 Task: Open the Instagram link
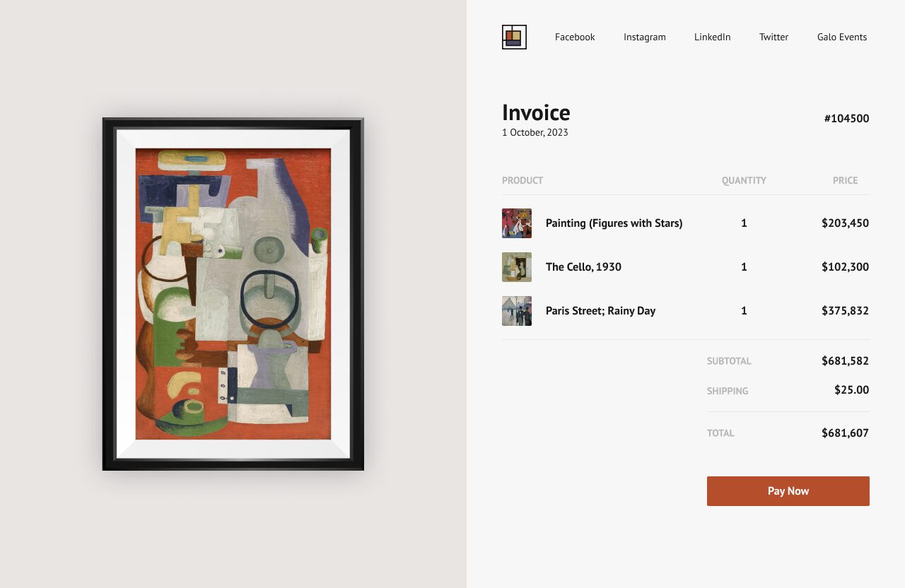(645, 37)
